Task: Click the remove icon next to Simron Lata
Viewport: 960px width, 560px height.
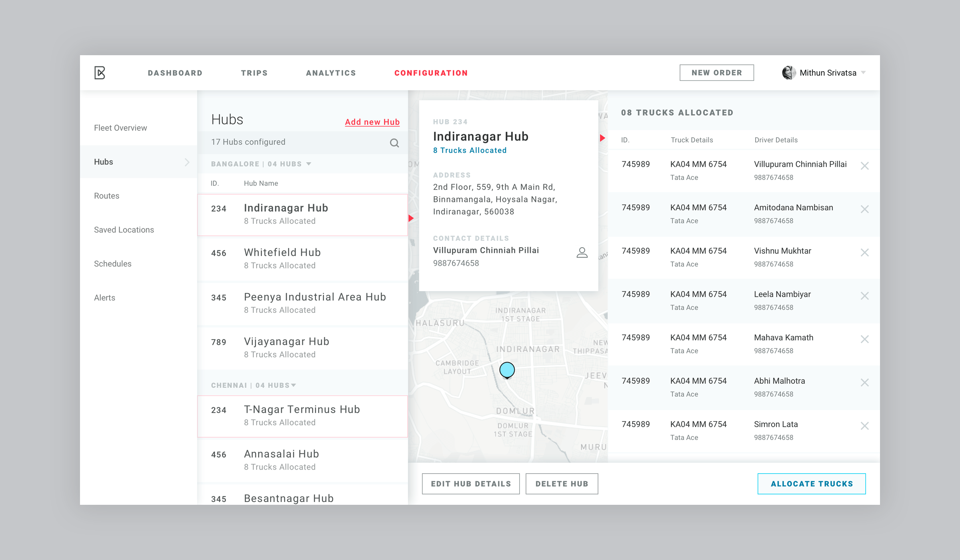Action: tap(865, 426)
